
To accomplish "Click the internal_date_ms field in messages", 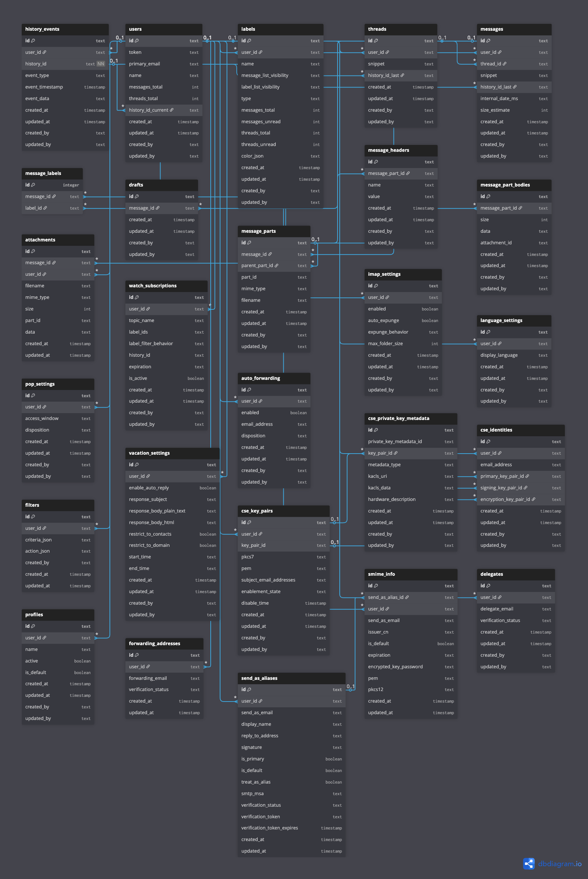I will pos(514,98).
